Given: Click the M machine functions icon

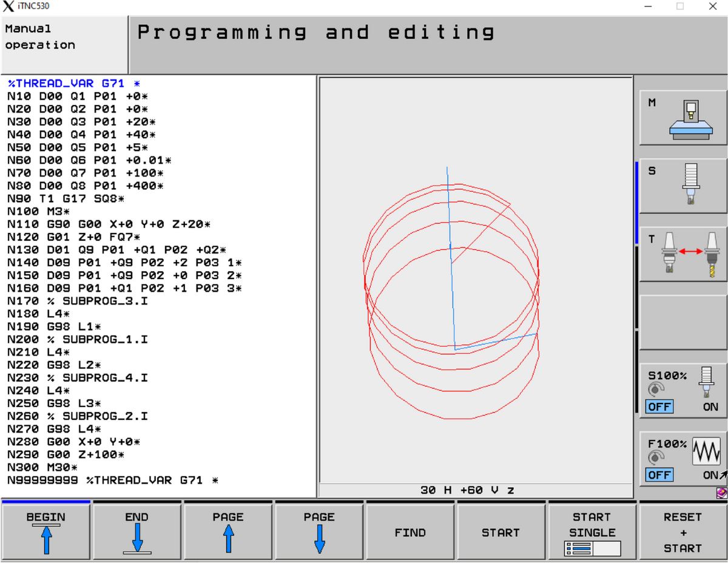Looking at the screenshot, I should click(x=682, y=118).
